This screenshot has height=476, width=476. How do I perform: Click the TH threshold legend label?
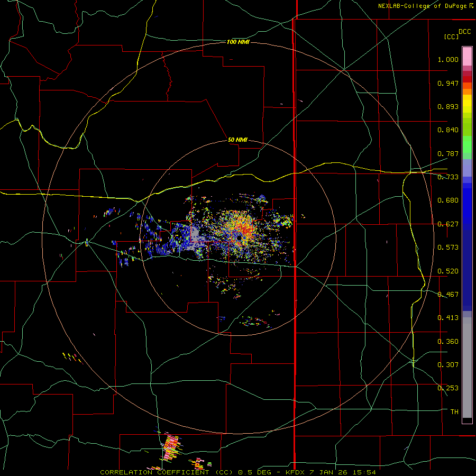(x=454, y=412)
